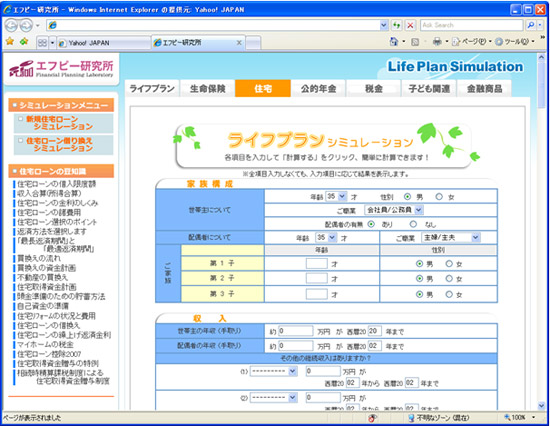
Task: Click the page vertical scrollbar down arrow
Action: coord(542,405)
